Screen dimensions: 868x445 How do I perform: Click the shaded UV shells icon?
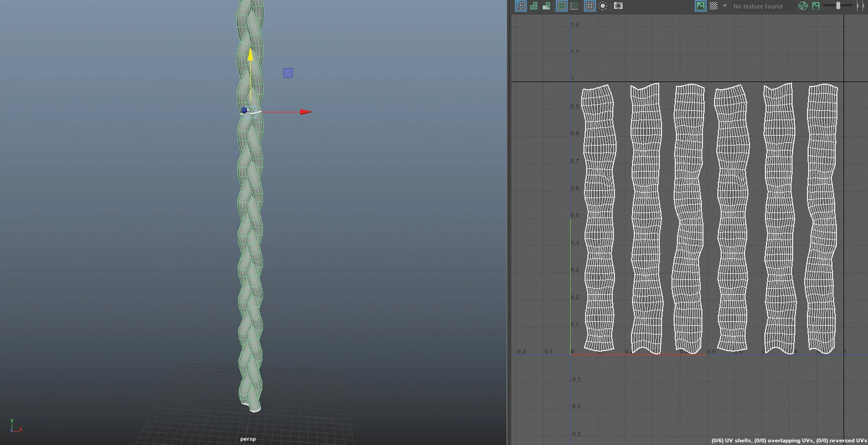coord(534,6)
